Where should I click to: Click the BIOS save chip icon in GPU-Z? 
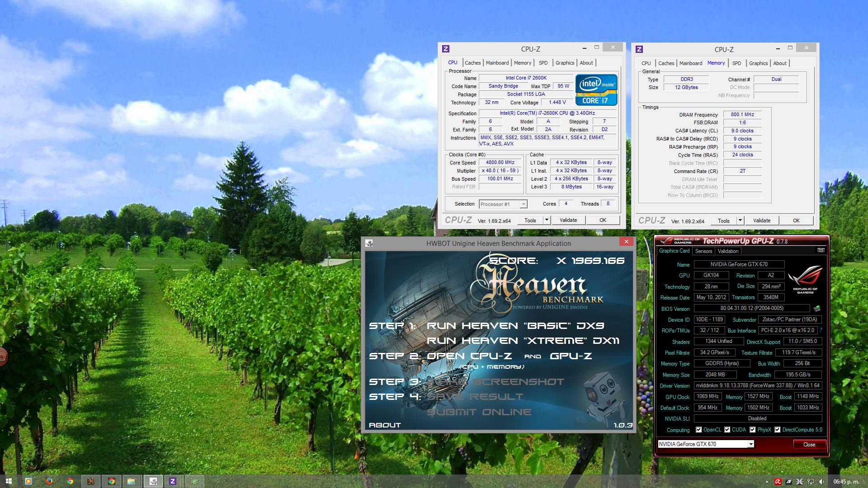[816, 309]
